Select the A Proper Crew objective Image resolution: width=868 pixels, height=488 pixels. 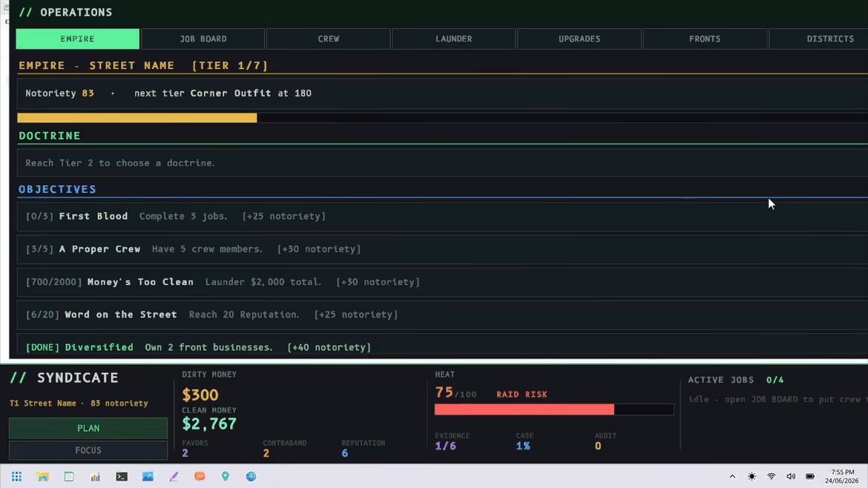443,249
